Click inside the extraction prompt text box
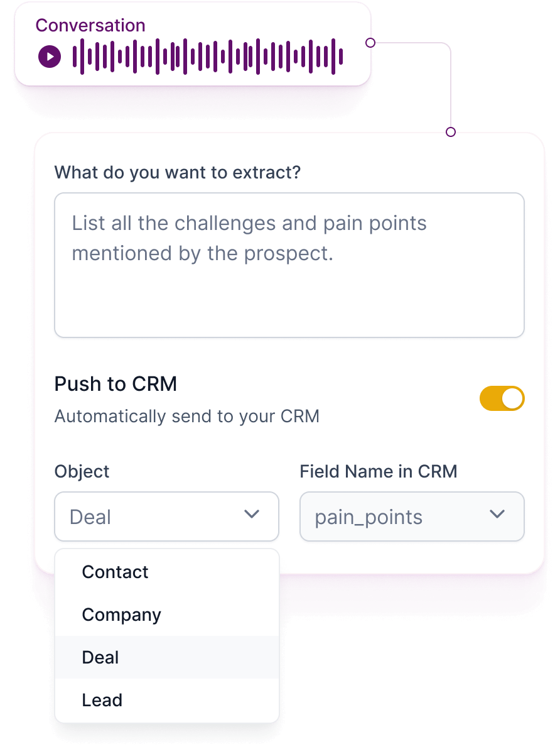 (x=289, y=264)
